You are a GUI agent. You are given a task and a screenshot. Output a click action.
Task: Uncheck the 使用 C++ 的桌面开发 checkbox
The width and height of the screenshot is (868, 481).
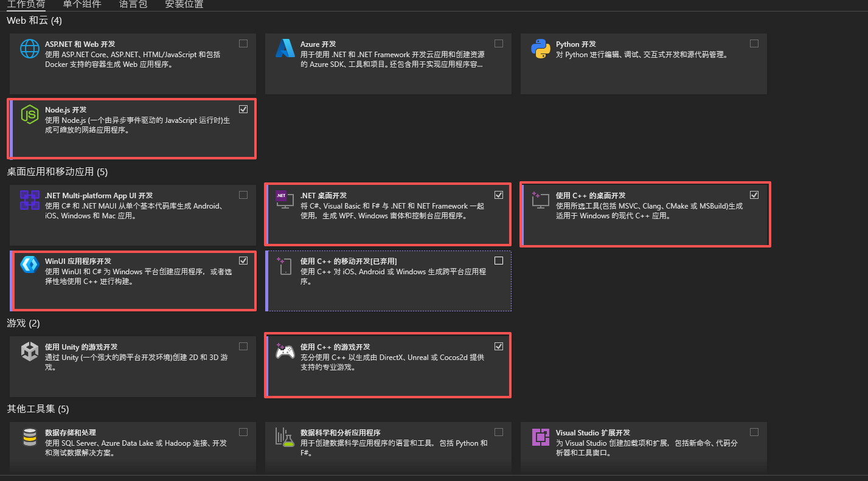(754, 195)
